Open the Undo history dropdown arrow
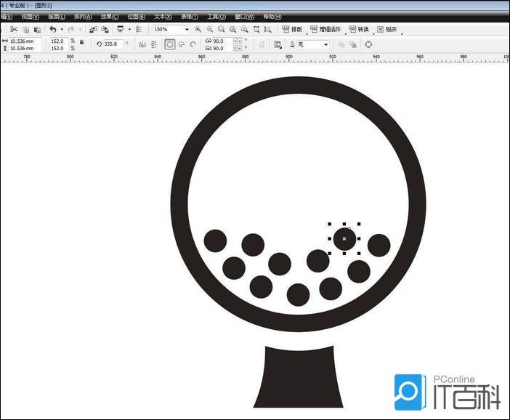 62,30
